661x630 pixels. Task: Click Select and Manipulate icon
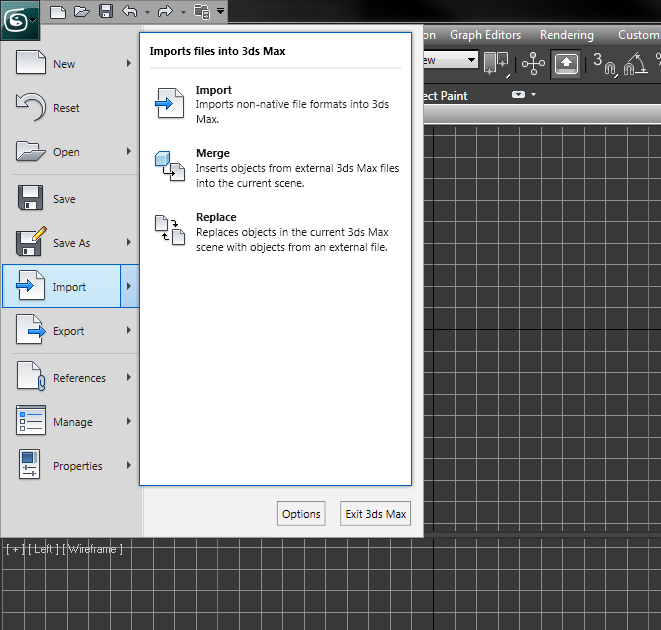tap(533, 64)
